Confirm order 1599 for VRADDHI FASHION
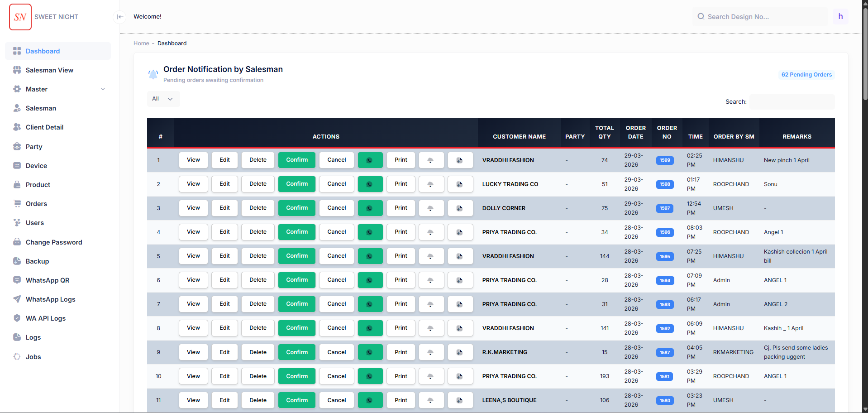 pyautogui.click(x=296, y=160)
